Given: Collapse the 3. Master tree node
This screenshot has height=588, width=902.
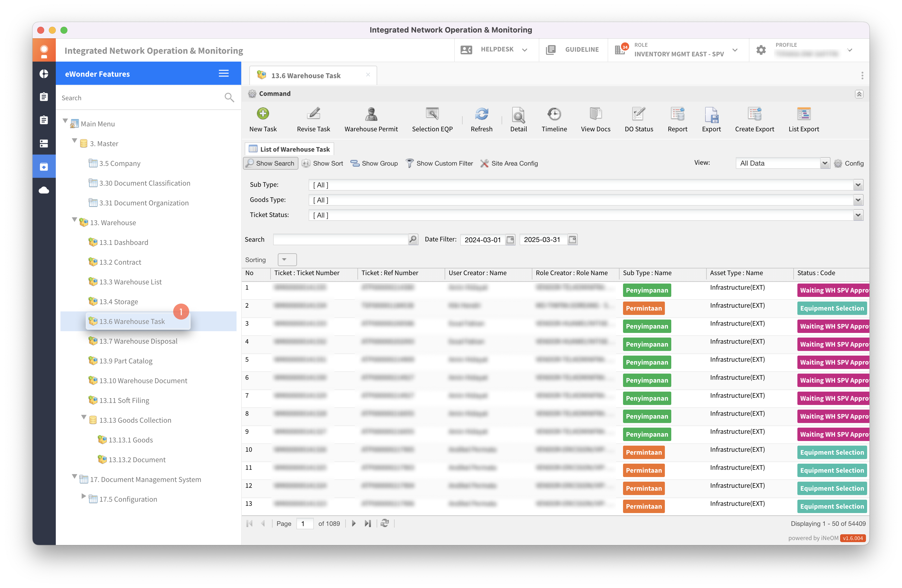Looking at the screenshot, I should click(74, 141).
